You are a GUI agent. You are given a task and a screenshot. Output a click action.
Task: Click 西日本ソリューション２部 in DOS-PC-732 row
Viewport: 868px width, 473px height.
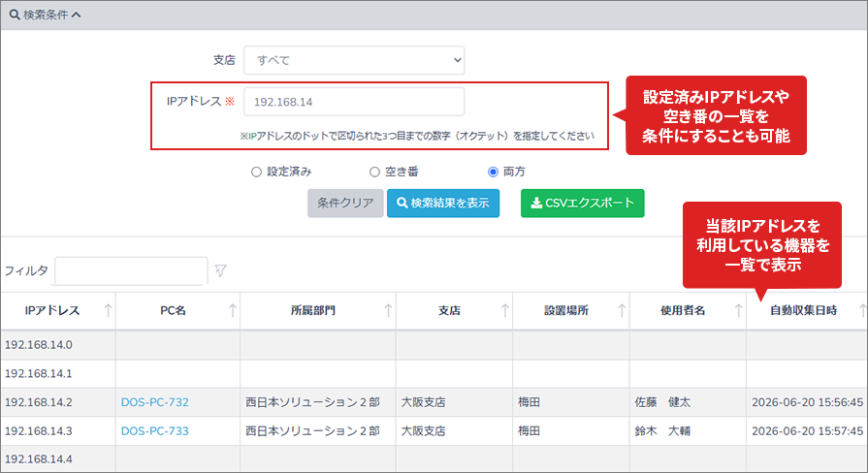tap(312, 402)
